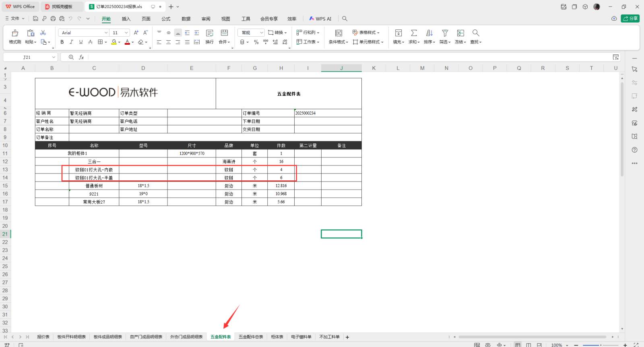Viewport: 644px width, 347px height.
Task: Toggle Underline formatting
Action: point(81,42)
